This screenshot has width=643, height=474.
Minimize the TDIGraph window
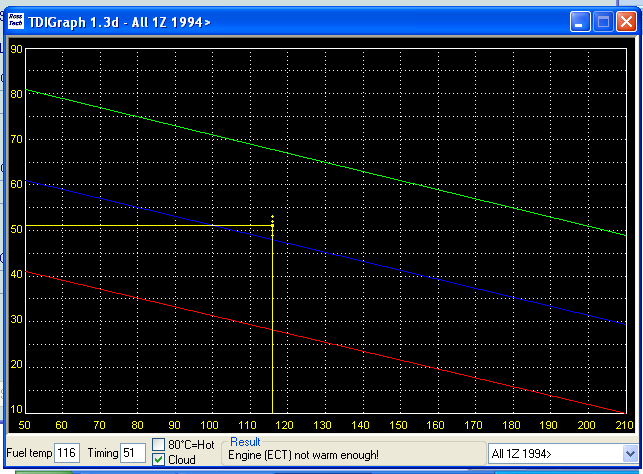pos(580,22)
